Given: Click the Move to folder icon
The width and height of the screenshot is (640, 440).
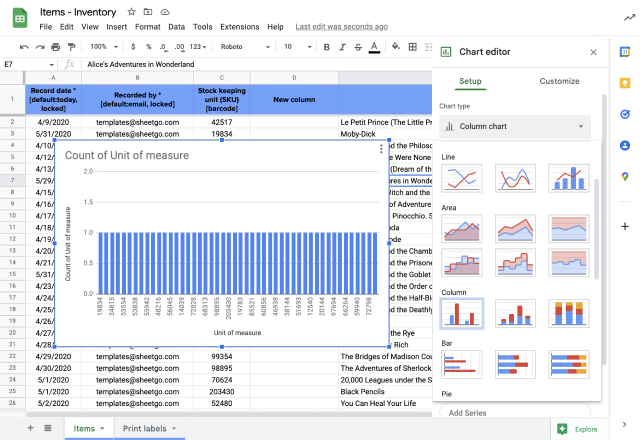Looking at the screenshot, I should click(148, 12).
